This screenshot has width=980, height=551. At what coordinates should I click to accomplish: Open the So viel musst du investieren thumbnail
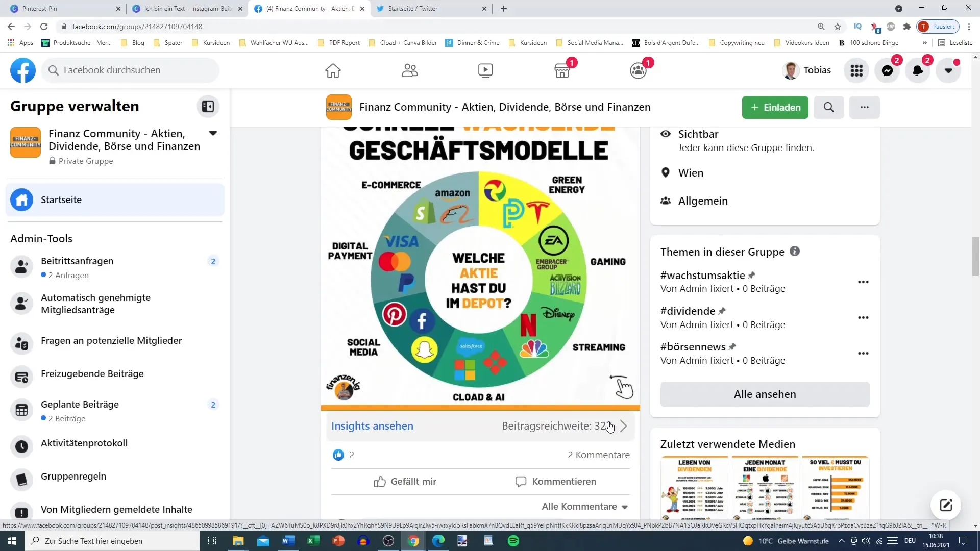click(x=835, y=488)
